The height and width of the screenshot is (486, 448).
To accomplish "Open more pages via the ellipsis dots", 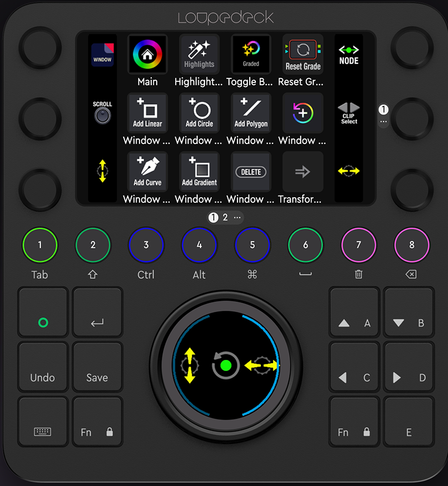I will 237,217.
